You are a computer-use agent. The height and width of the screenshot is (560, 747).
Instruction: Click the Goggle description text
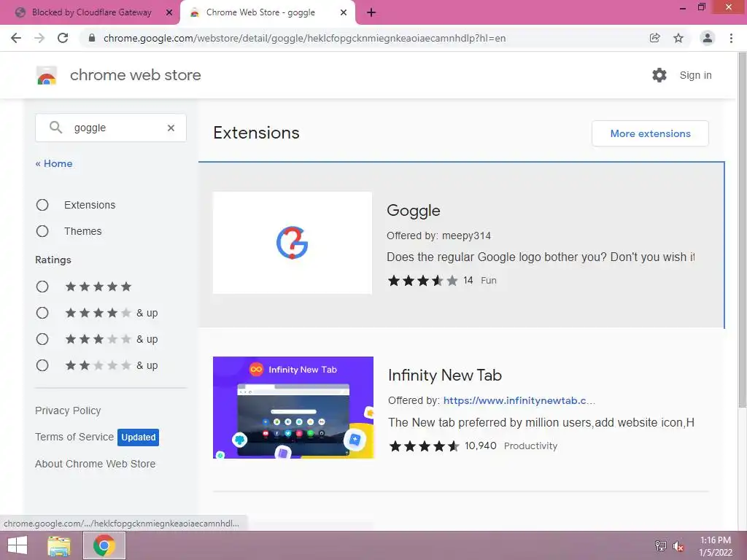(541, 257)
